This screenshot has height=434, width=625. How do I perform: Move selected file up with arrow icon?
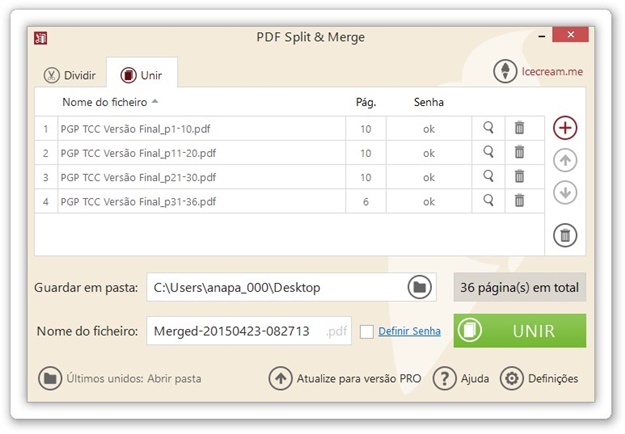pyautogui.click(x=565, y=160)
